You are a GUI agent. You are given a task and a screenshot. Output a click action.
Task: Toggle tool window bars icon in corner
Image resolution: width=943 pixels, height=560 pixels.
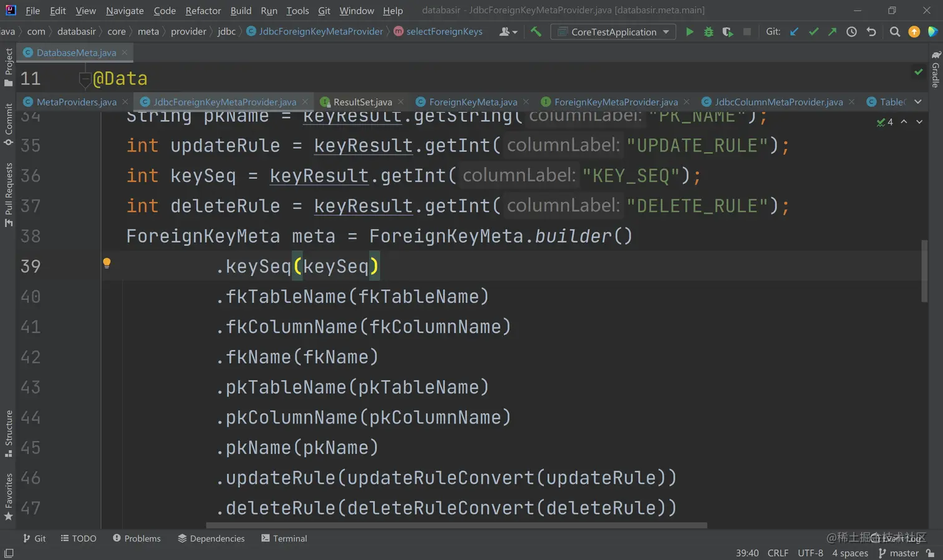click(9, 553)
